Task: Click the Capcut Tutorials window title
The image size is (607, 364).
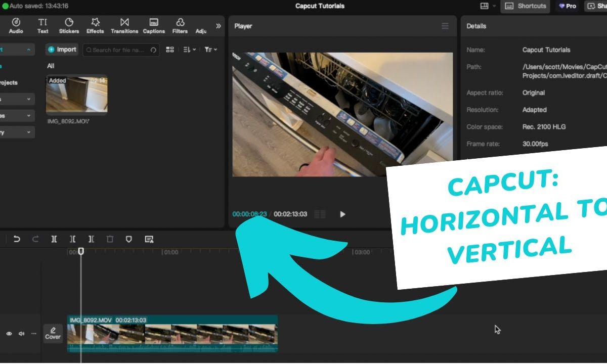Action: [x=320, y=6]
